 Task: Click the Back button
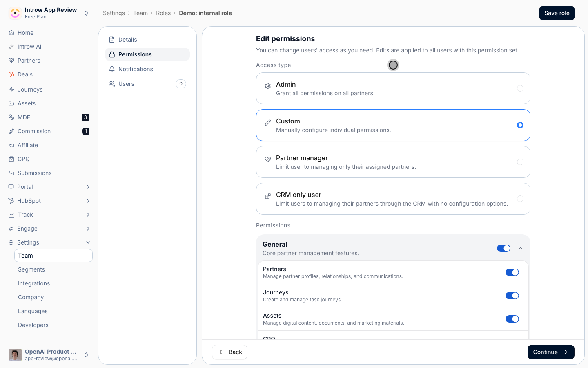point(229,352)
